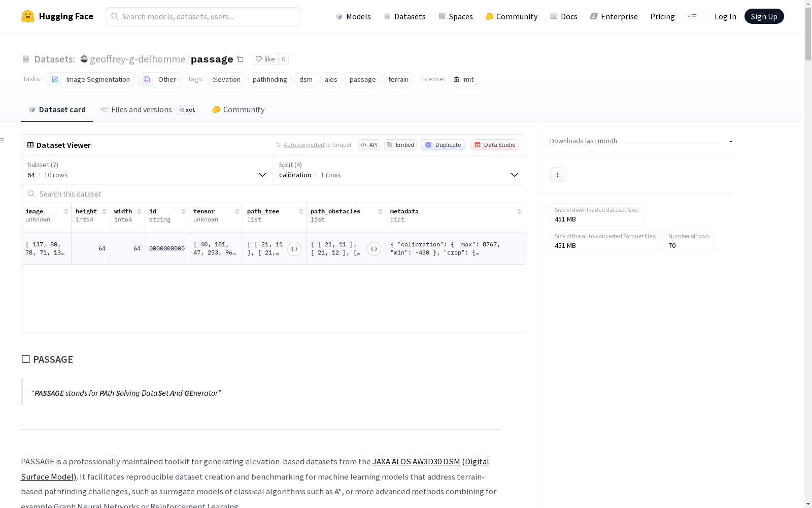Open the Subset dropdown
812x508 pixels.
click(147, 170)
